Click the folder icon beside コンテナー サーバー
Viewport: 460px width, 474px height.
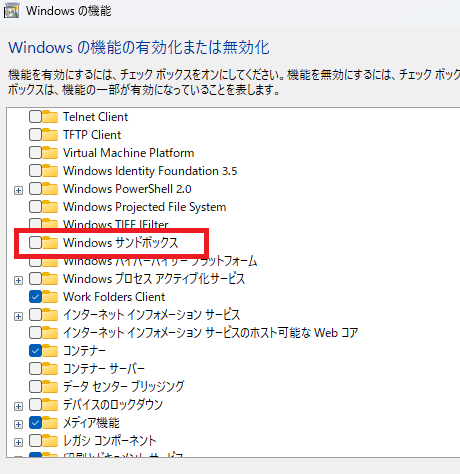(50, 369)
